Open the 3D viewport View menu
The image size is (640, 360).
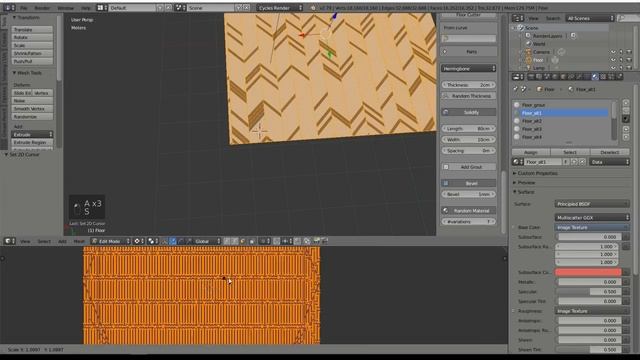[x=25, y=241]
